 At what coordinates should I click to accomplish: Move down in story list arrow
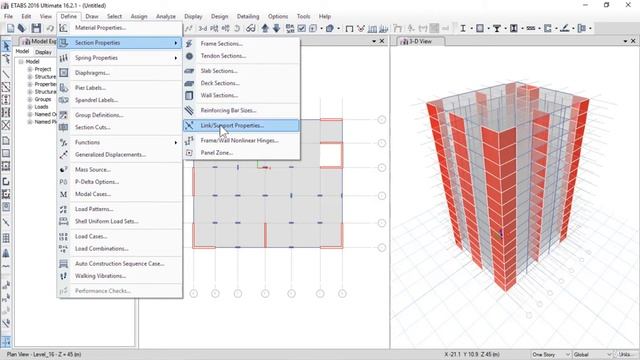276,28
